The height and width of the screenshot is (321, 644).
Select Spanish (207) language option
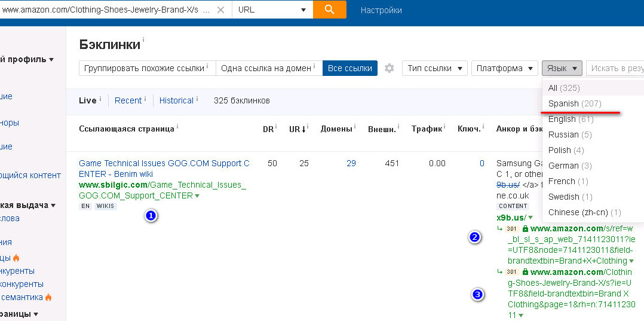point(593,103)
